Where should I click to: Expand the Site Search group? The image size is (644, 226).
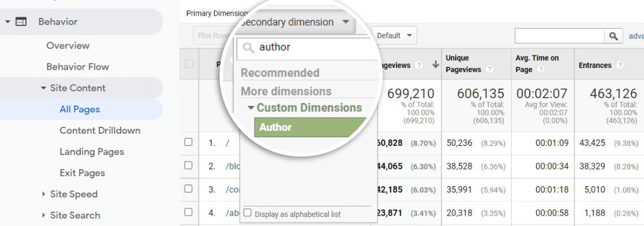click(x=43, y=216)
